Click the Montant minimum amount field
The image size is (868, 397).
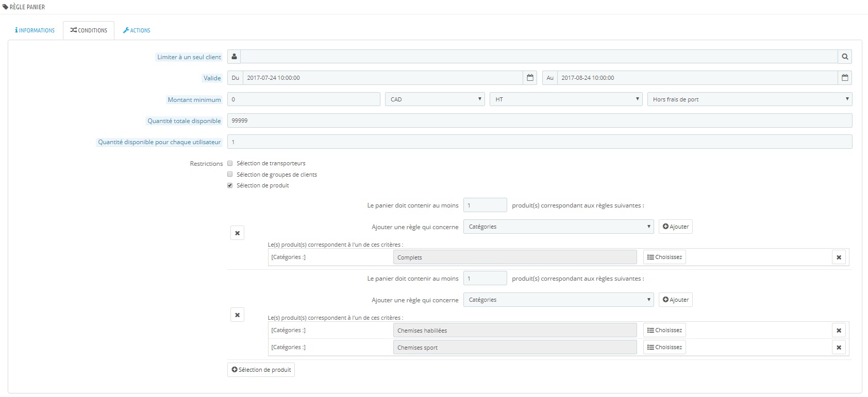[x=304, y=99]
